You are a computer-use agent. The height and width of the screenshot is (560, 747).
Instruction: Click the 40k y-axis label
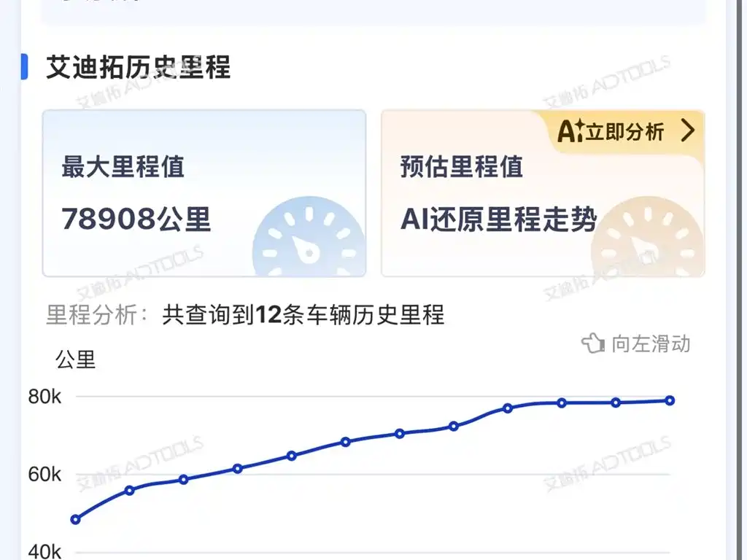(44, 551)
